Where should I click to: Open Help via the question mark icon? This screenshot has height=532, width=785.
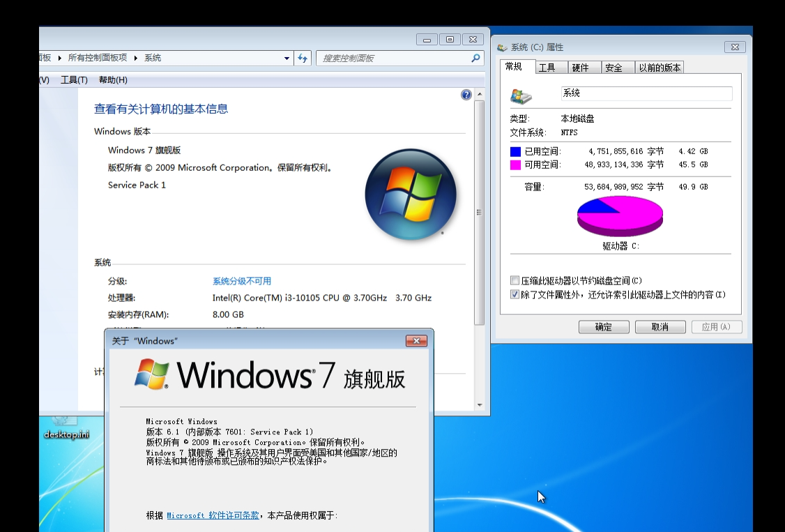pos(466,94)
